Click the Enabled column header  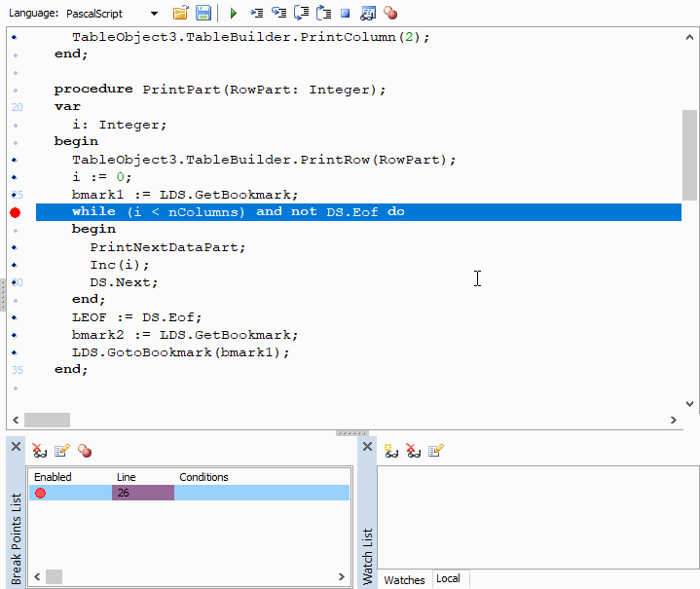click(53, 477)
